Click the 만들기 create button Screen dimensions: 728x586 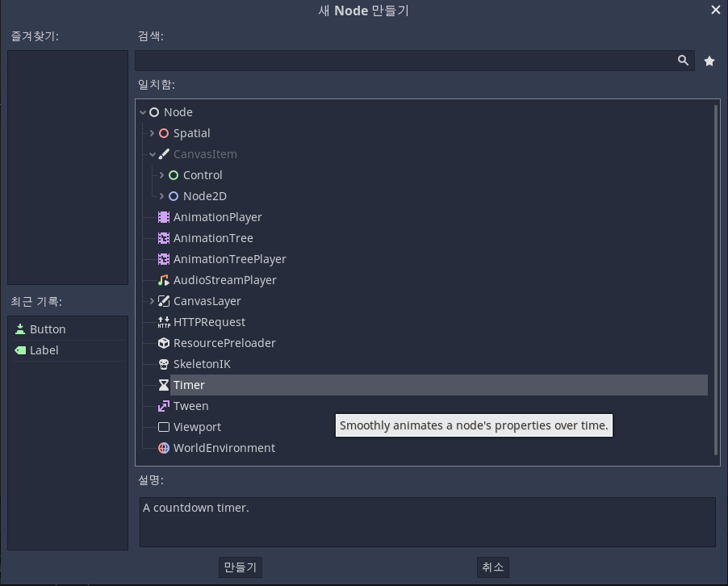[x=240, y=567]
